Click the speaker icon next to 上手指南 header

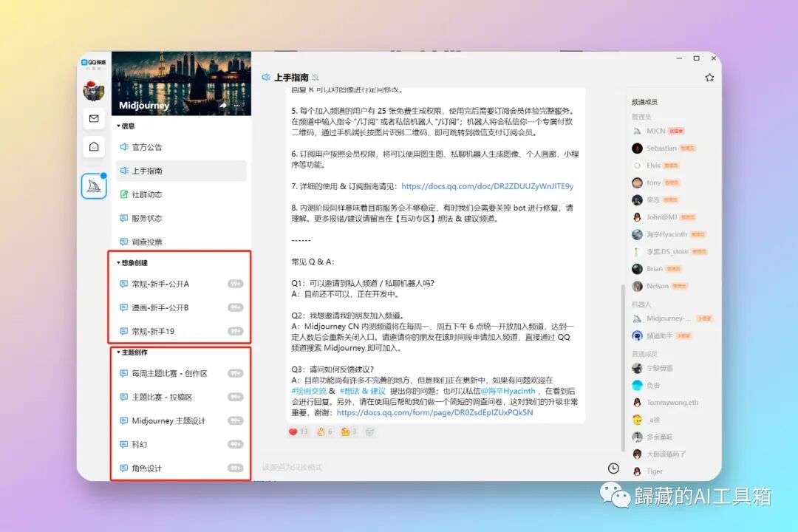[266, 78]
